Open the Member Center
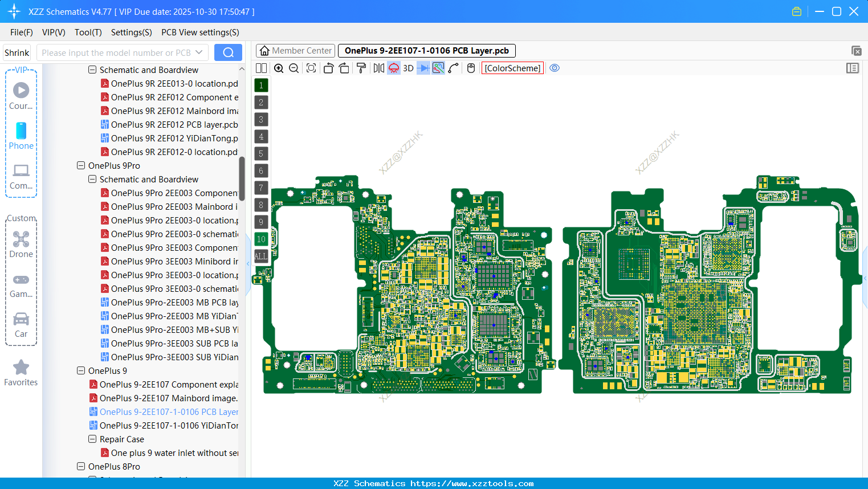This screenshot has width=868, height=489. tap(295, 50)
